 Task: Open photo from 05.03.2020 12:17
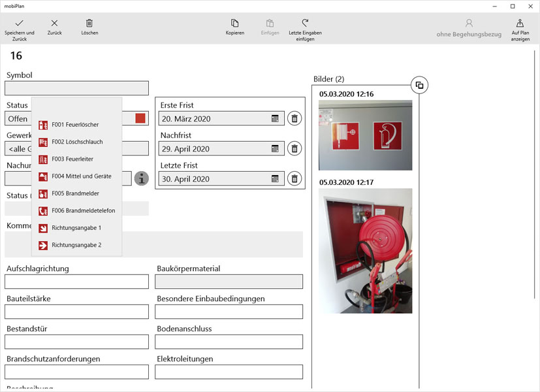[x=365, y=251]
